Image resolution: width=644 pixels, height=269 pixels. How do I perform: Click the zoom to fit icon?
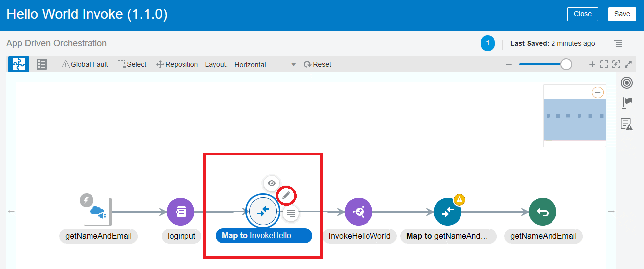pos(604,64)
